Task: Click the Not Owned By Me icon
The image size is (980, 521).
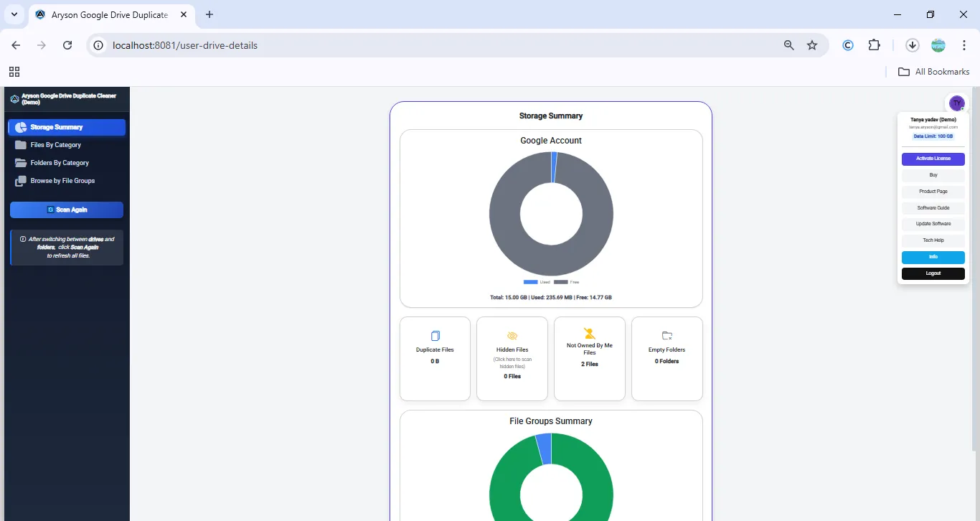Action: (590, 333)
